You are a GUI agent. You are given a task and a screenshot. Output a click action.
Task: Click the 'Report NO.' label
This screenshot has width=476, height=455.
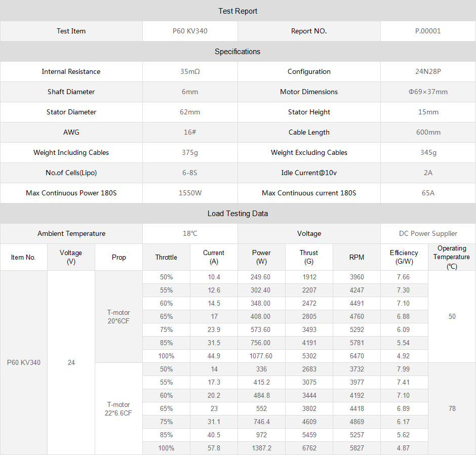coord(309,31)
